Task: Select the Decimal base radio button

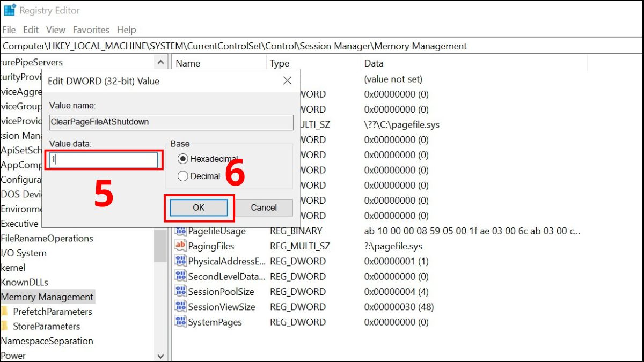Action: click(184, 175)
